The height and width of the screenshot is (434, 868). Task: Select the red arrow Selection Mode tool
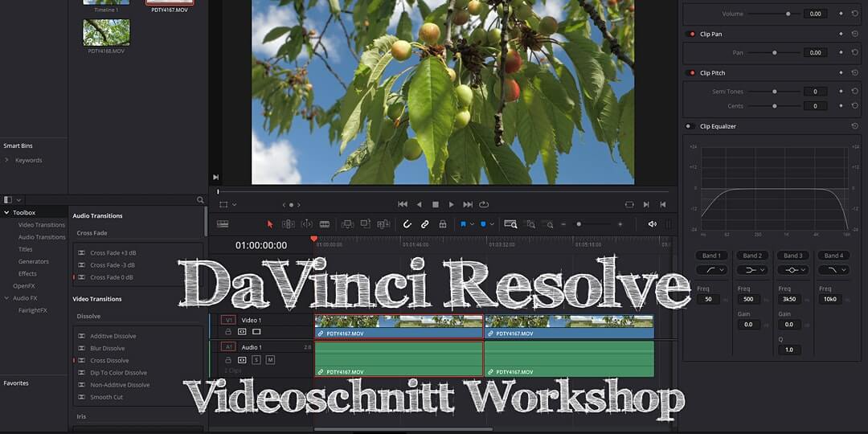(x=270, y=224)
